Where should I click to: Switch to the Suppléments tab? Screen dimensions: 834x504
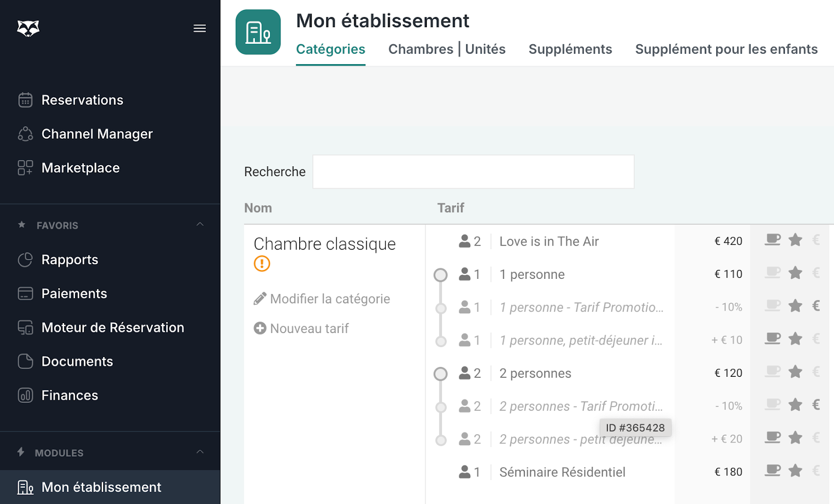pos(570,49)
